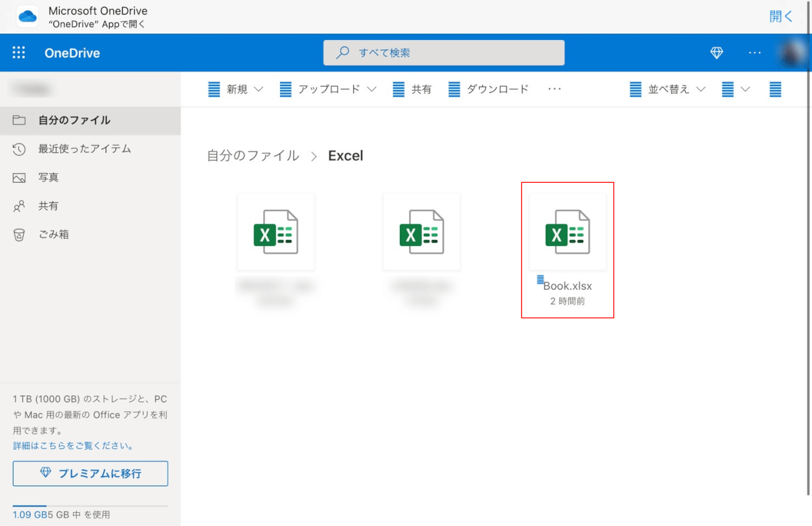
Task: Click the Excel breadcrumb label
Action: [346, 156]
